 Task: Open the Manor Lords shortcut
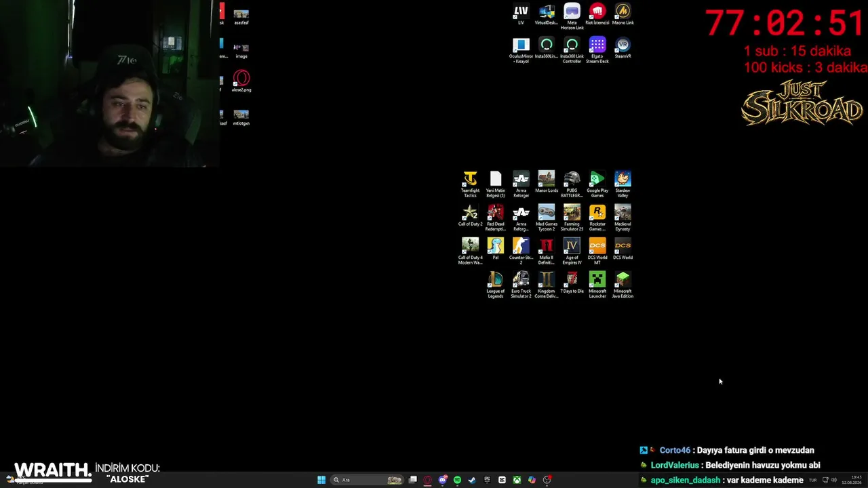[x=547, y=182]
